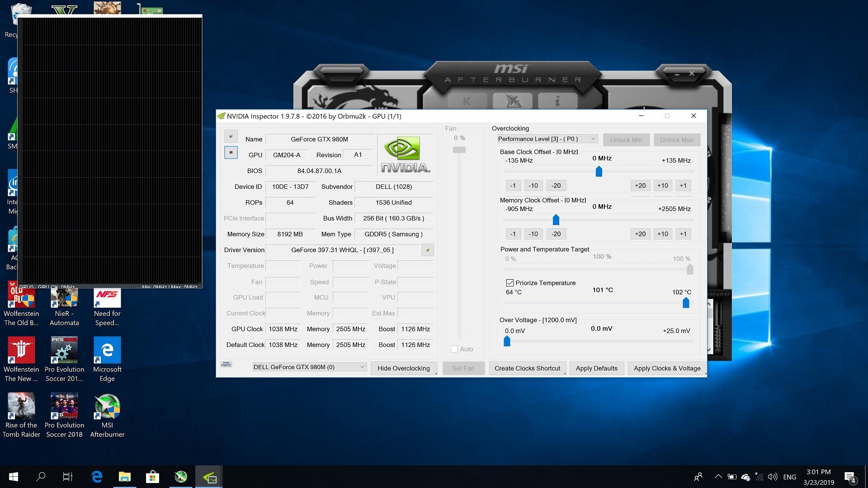
Task: Open Need for Speed desktop shortcut
Action: coord(107,307)
